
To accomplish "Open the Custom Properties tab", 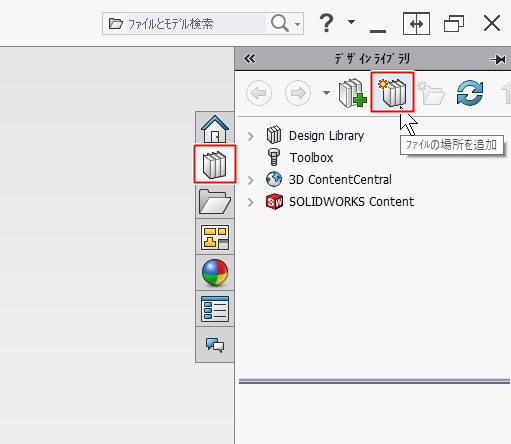I will point(215,309).
